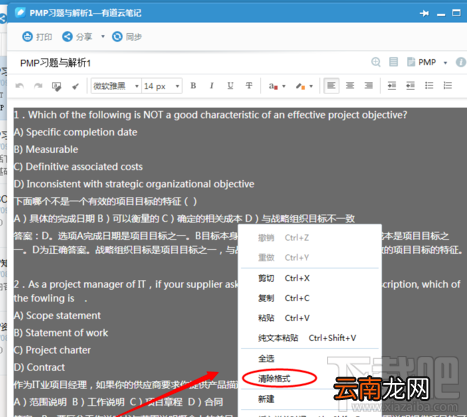Open the PMP notebook dropdown arrow
Viewport: 467px width, 417px height.
click(445, 63)
